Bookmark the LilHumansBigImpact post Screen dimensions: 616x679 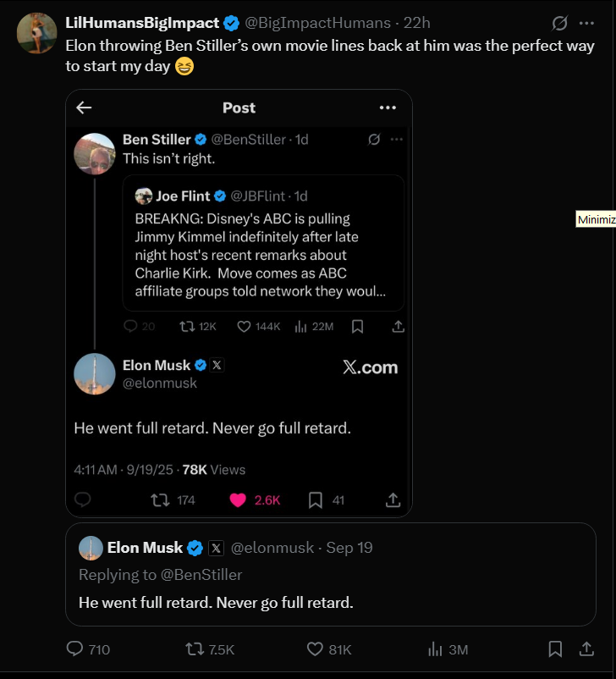pyautogui.click(x=555, y=649)
